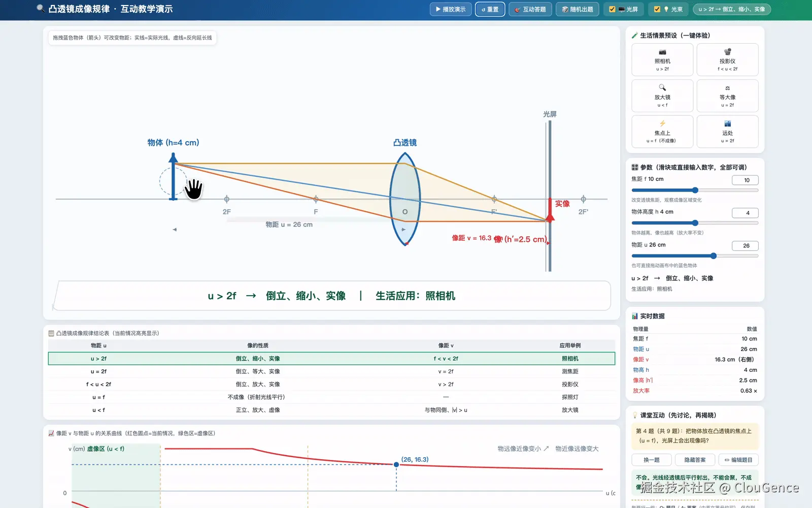
Task: Click the 物距 u number input field
Action: coord(745,246)
